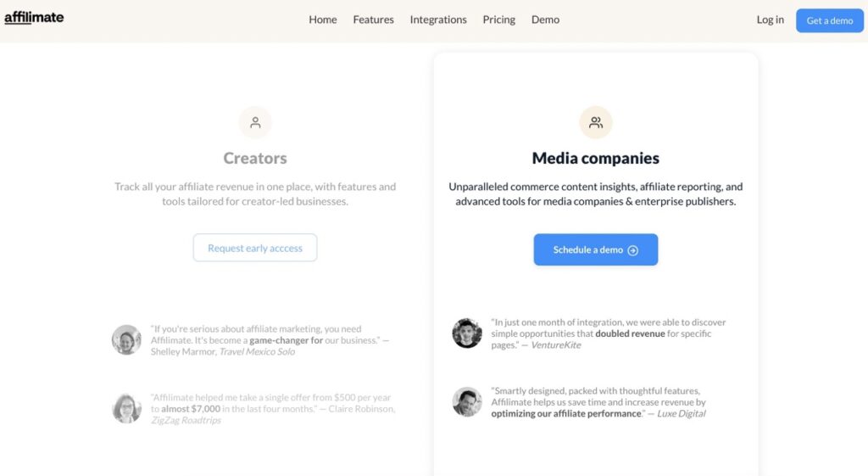Image resolution: width=868 pixels, height=476 pixels.
Task: Click the Creators single-person icon
Action: (x=255, y=122)
